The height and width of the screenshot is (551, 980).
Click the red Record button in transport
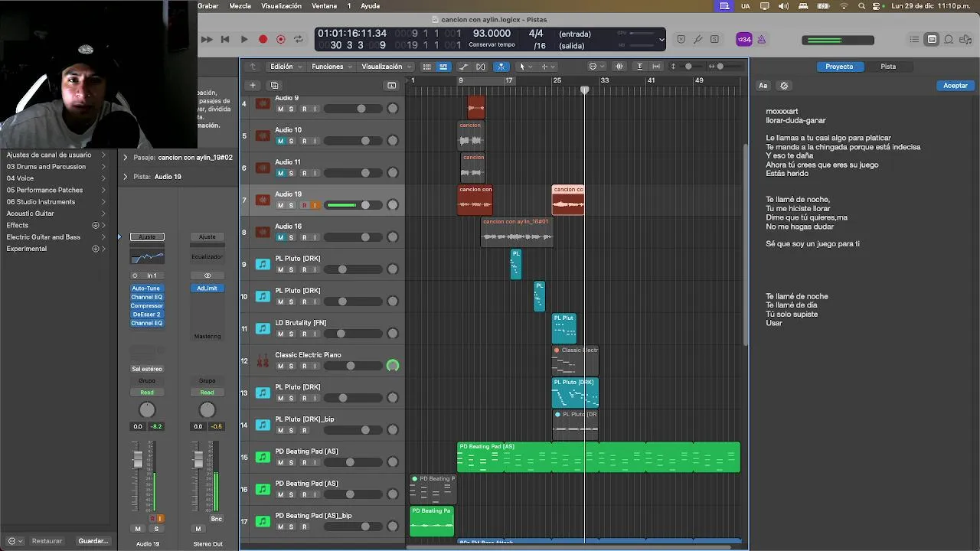click(x=263, y=39)
